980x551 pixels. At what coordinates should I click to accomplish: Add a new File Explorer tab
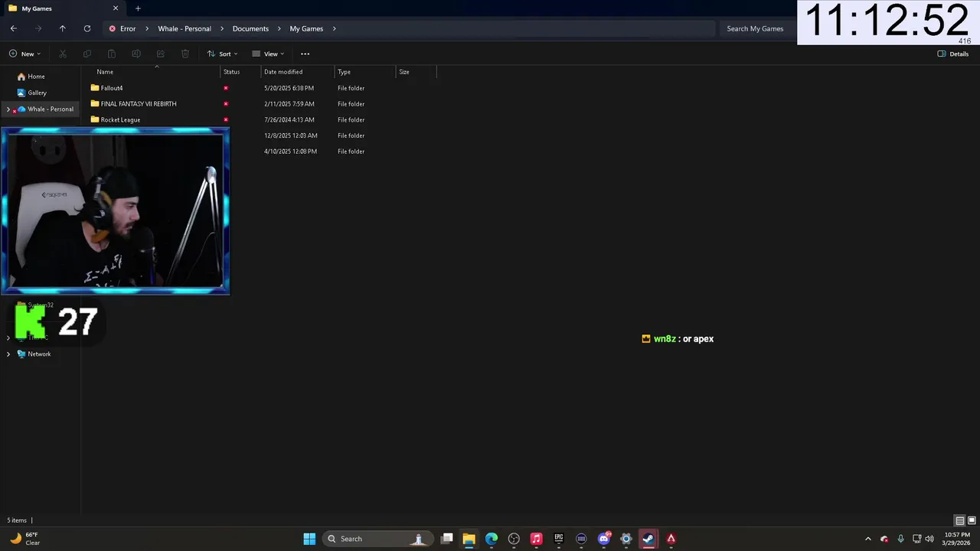[138, 8]
